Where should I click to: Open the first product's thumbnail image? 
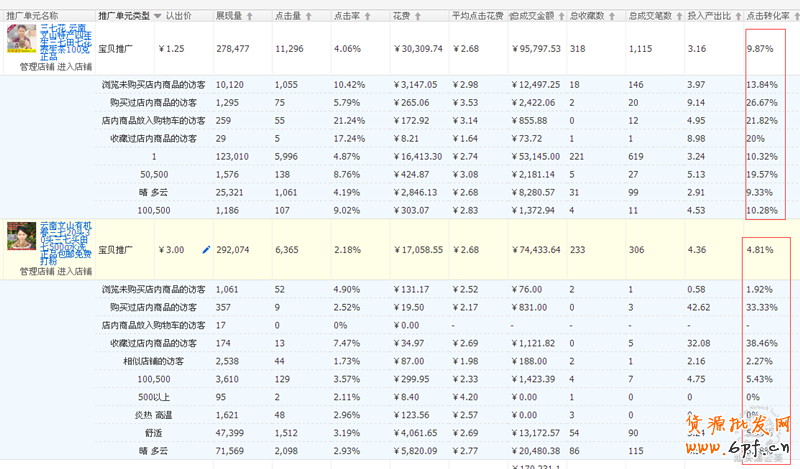[21, 40]
